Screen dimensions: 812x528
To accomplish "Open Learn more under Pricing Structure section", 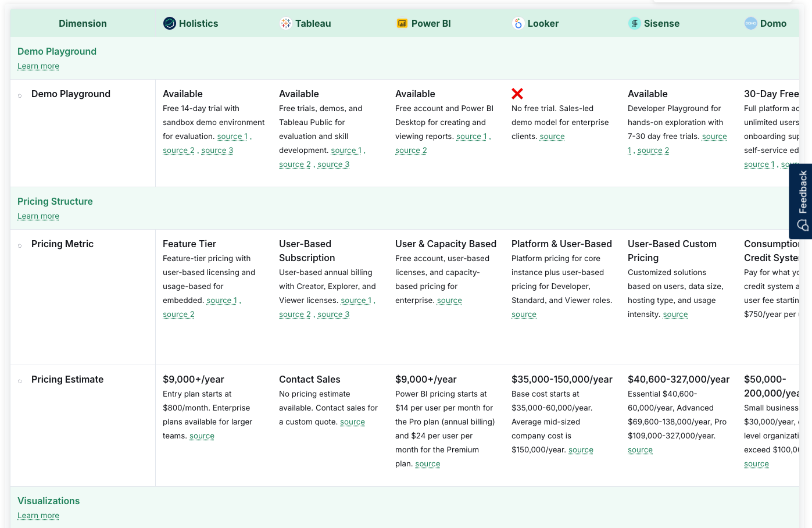I will coord(38,216).
